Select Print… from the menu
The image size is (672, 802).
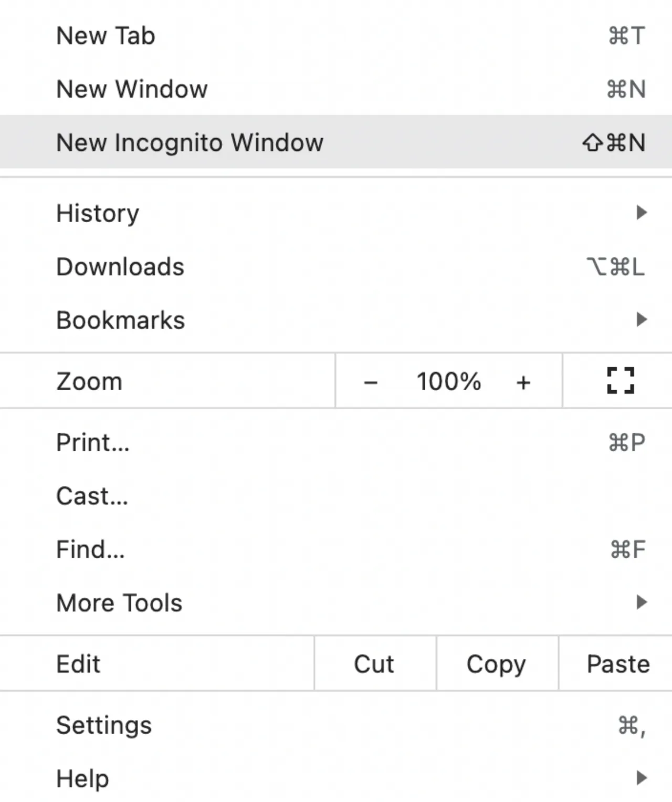pyautogui.click(x=336, y=442)
